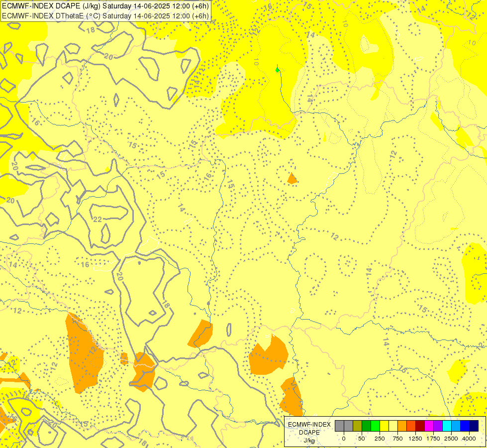The width and height of the screenshot is (487, 448).
Task: Select the purple legend swatch
Action: pyautogui.click(x=438, y=426)
